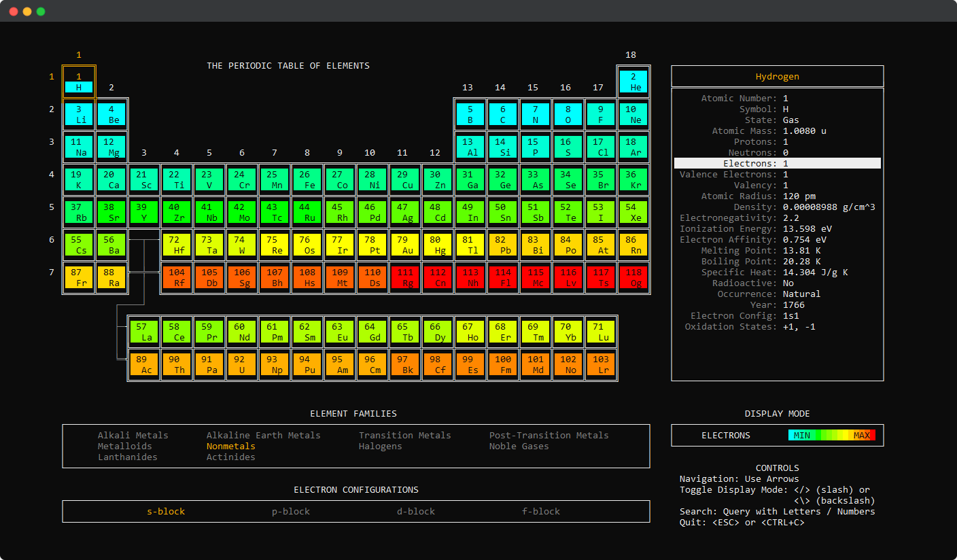
Task: Select the Iron (Fe) element tile
Action: coord(307,179)
